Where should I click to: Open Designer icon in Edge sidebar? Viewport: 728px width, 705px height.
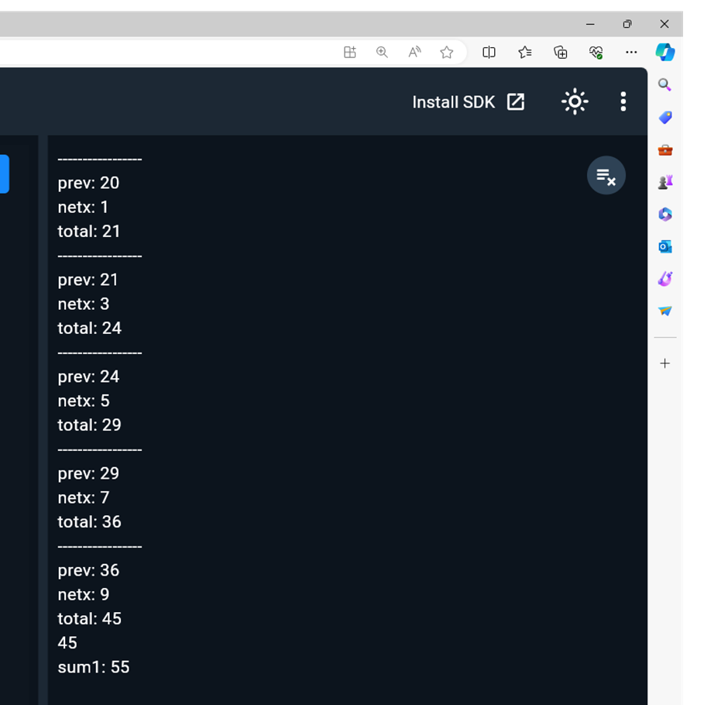pyautogui.click(x=664, y=279)
